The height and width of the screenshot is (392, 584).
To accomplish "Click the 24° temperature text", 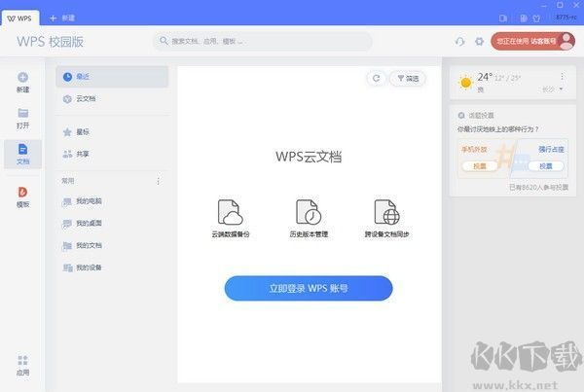I will 485,77.
